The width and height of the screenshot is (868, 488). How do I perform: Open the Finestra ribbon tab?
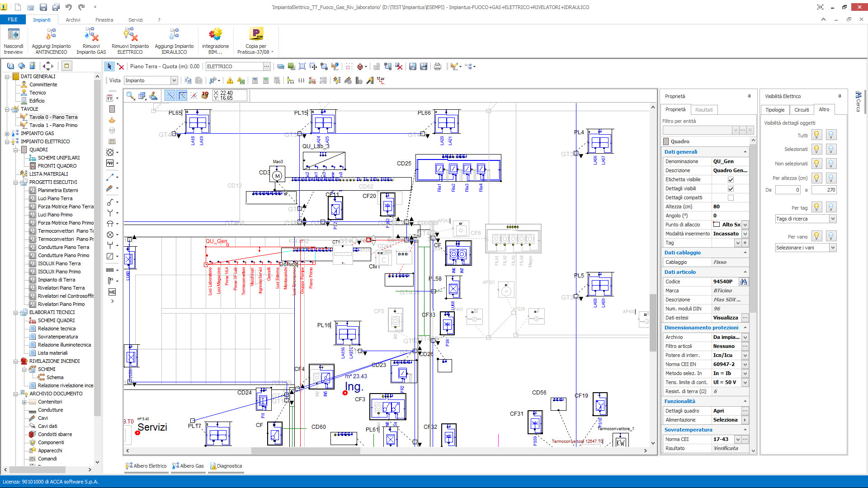click(104, 20)
